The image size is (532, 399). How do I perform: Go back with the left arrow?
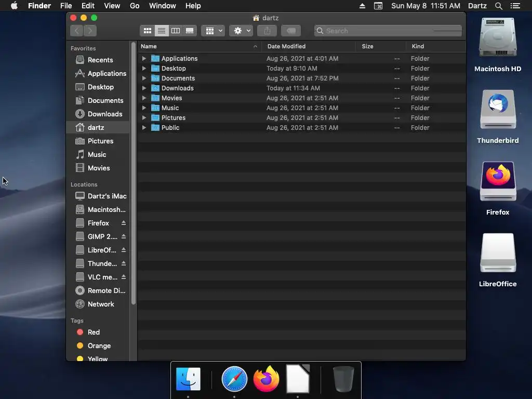(x=77, y=31)
